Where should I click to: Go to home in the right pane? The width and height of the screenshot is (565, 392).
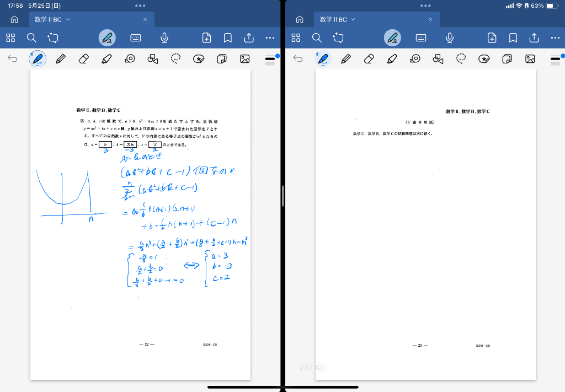300,19
